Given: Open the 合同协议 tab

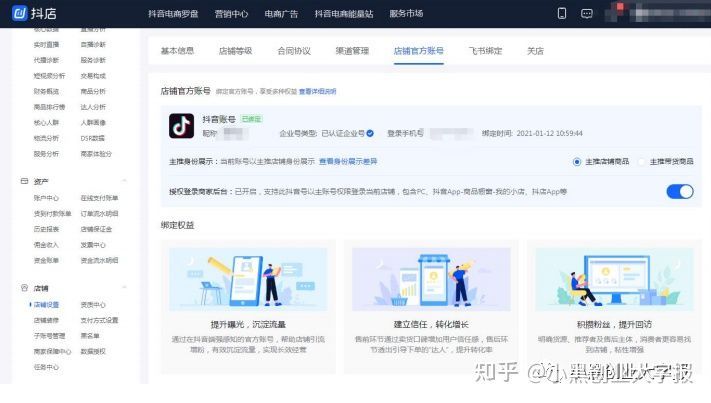Looking at the screenshot, I should click(294, 51).
